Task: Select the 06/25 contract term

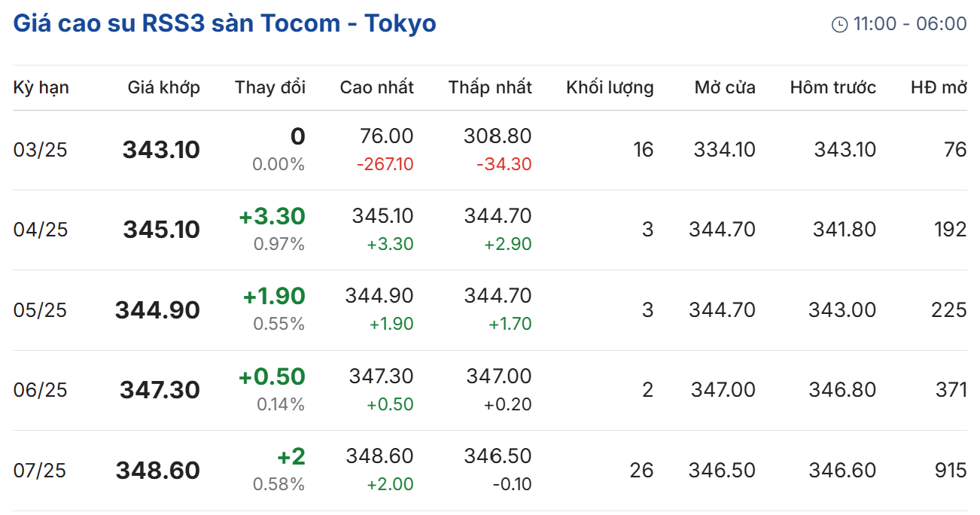Action: click(x=40, y=390)
